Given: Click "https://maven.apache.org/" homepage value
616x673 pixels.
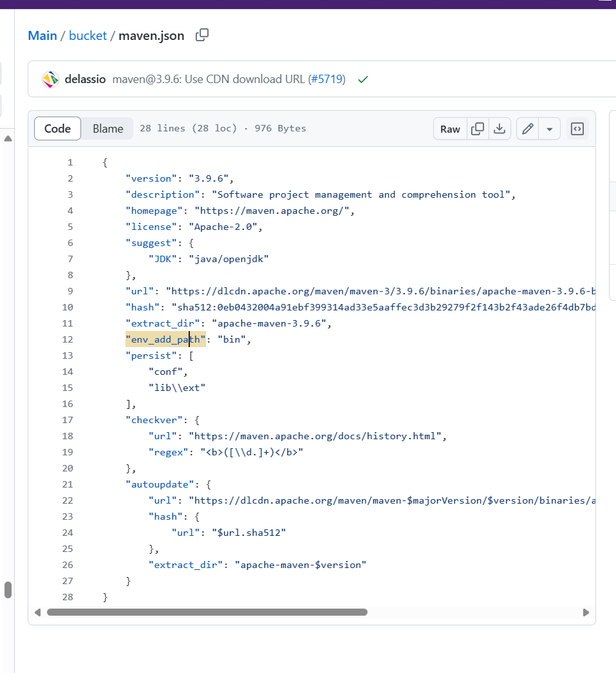Looking at the screenshot, I should point(272,211).
